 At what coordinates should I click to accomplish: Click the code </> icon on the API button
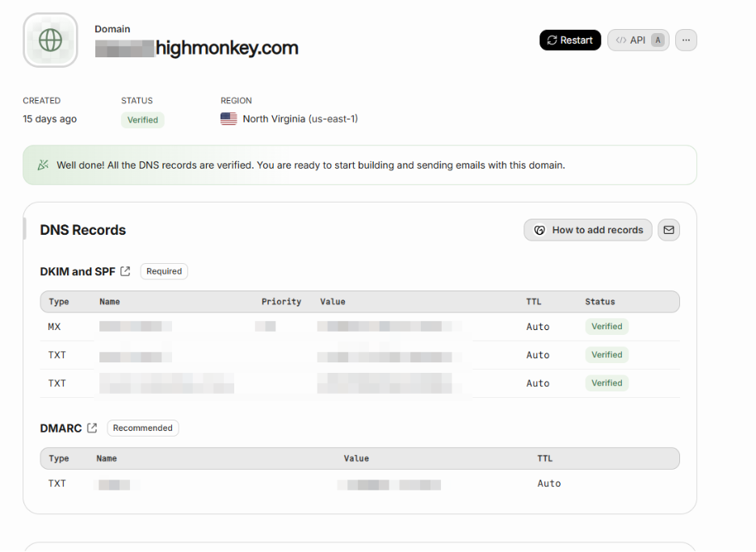point(620,40)
